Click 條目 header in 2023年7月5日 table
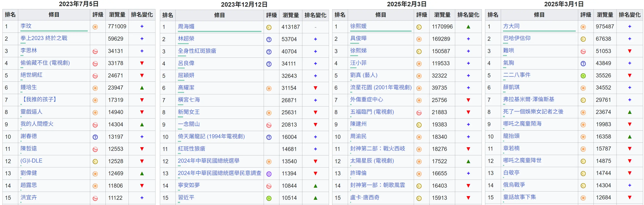 pyautogui.click(x=54, y=15)
